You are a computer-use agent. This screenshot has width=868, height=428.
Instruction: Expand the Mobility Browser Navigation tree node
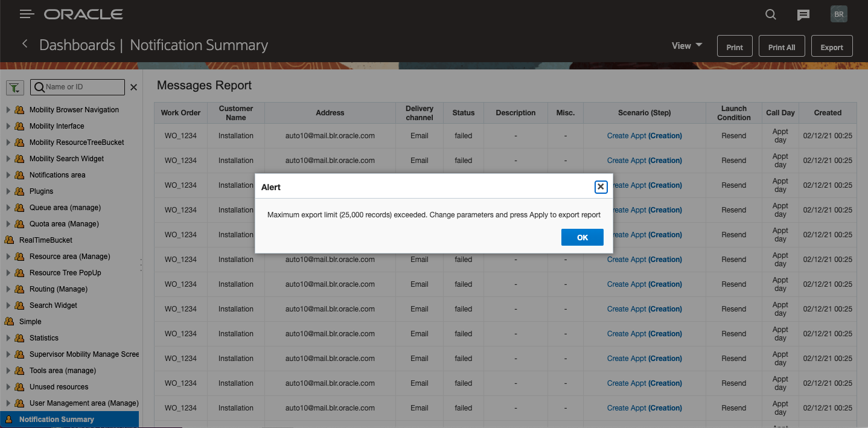[x=8, y=110]
